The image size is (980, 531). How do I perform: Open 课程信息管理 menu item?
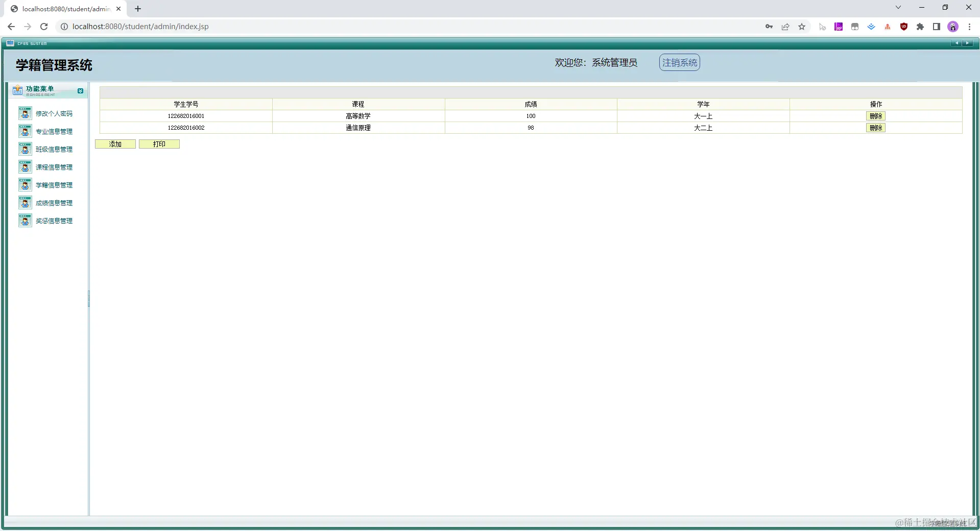coord(54,167)
